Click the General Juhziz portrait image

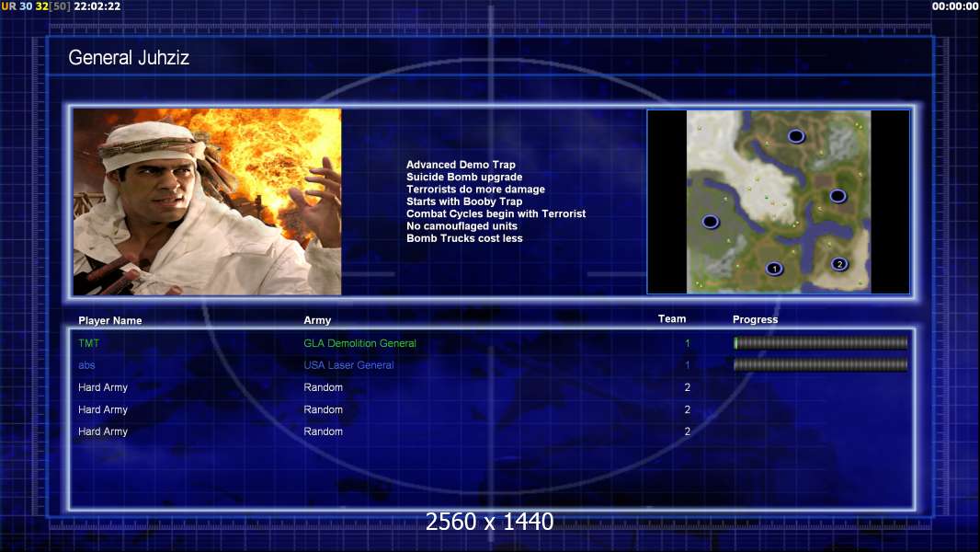pos(207,201)
